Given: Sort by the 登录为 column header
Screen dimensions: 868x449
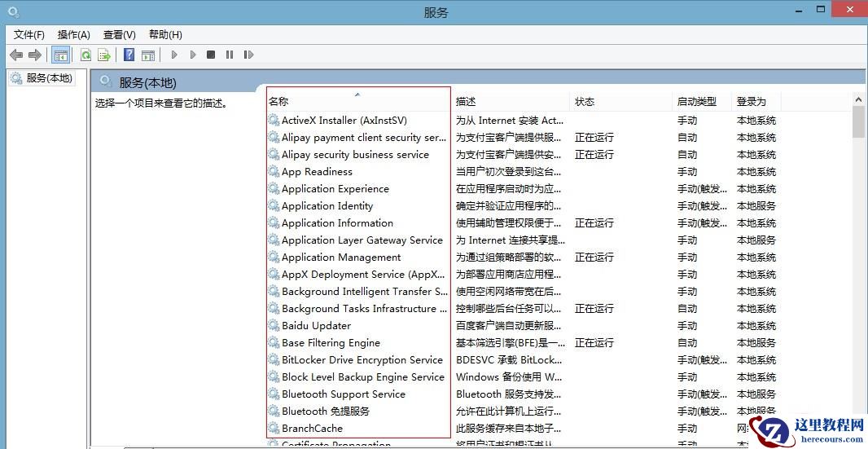Looking at the screenshot, I should (756, 101).
